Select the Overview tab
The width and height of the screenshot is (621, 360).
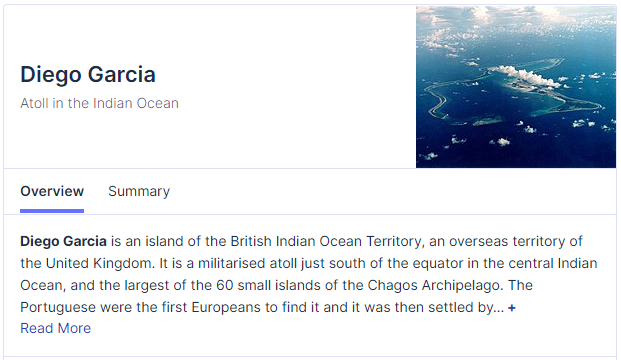pyautogui.click(x=52, y=191)
